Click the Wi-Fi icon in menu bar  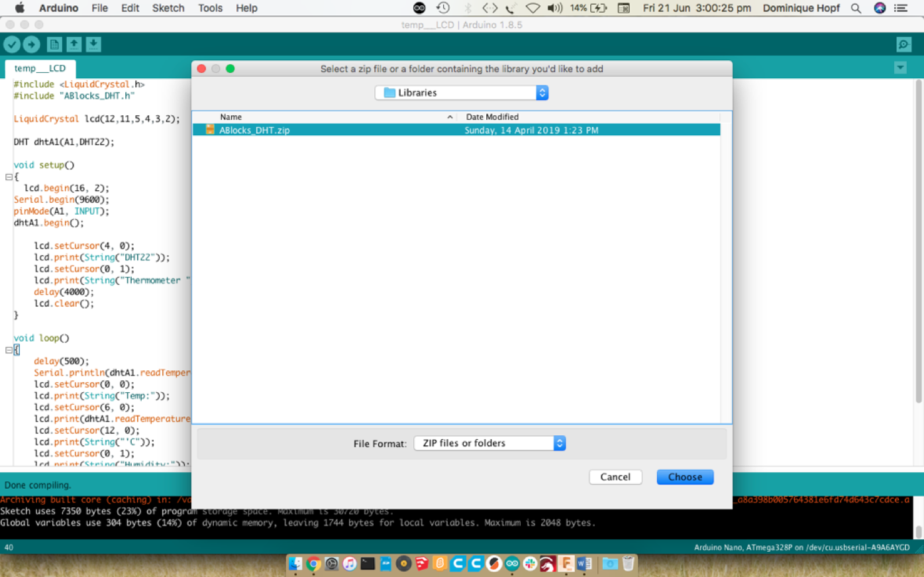[x=533, y=8]
